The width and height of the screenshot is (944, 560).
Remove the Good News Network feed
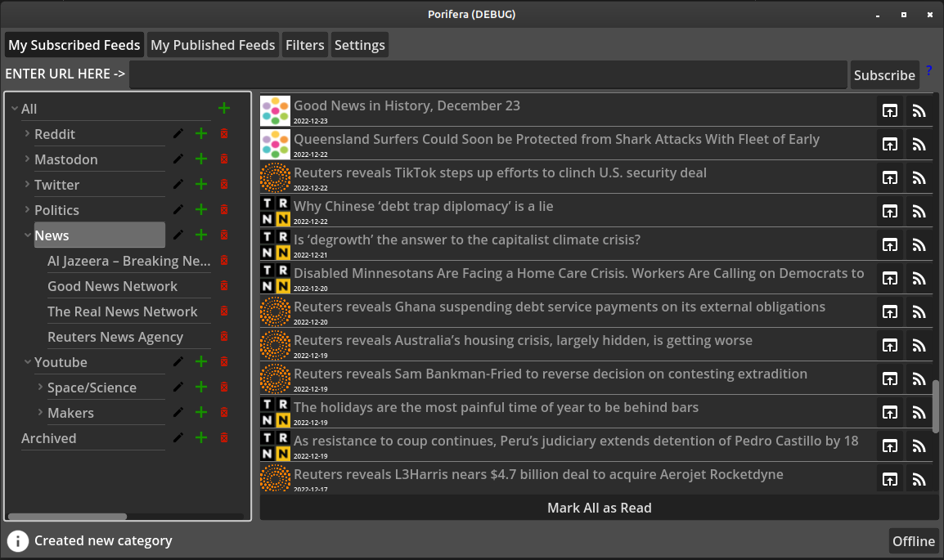tap(224, 285)
